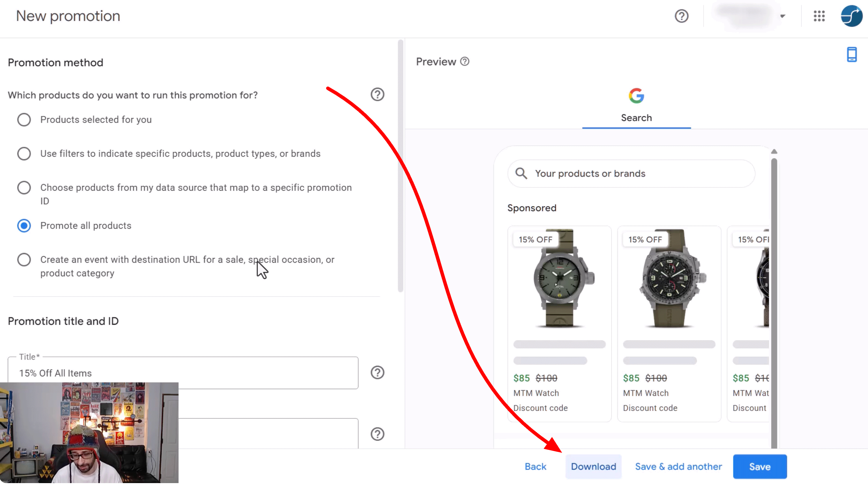The height and width of the screenshot is (488, 868).
Task: Select Create an event with destination URL
Action: [x=24, y=259]
